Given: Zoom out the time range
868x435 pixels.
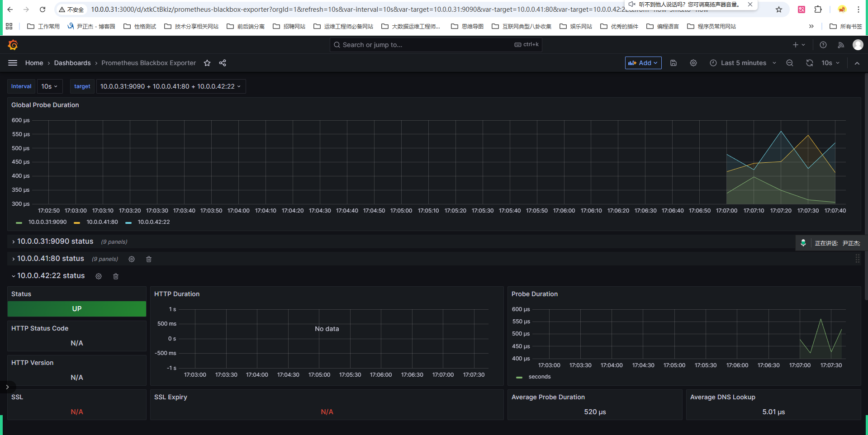Looking at the screenshot, I should coord(790,63).
